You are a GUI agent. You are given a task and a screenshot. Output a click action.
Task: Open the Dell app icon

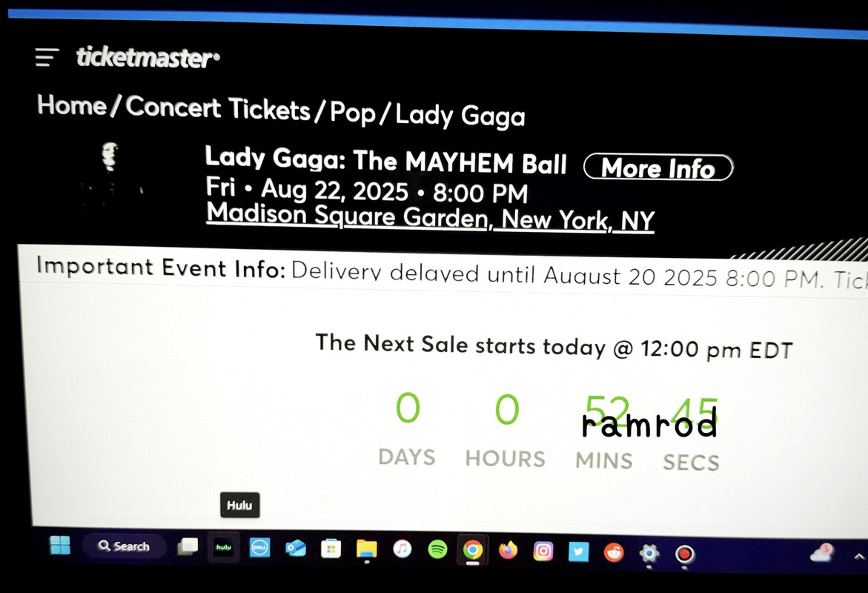(x=259, y=548)
